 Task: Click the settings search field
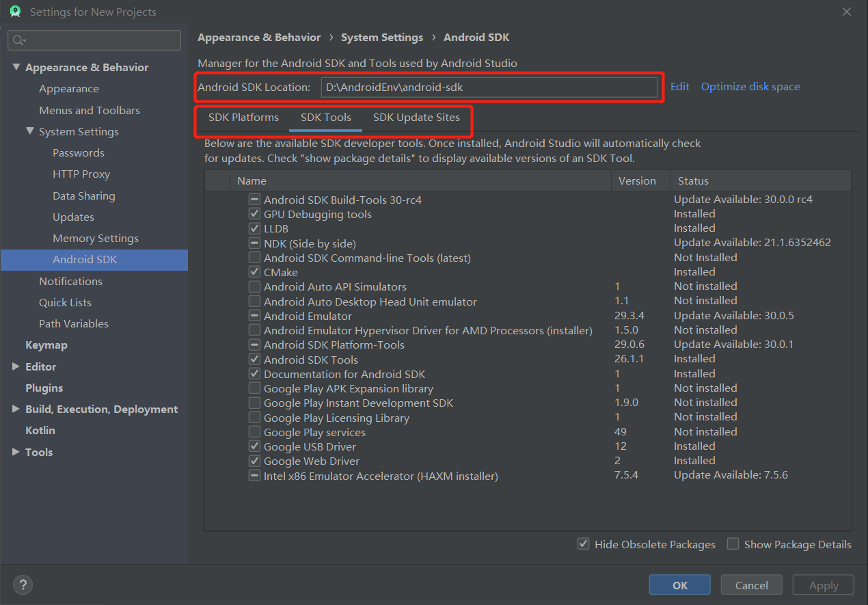point(94,40)
